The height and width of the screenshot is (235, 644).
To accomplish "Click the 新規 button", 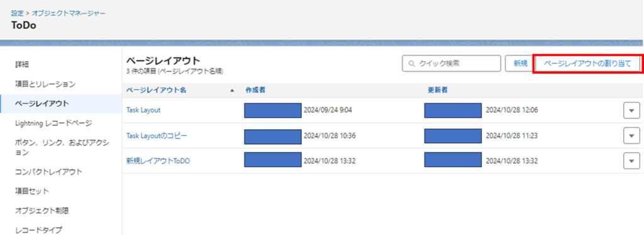I will [x=520, y=64].
